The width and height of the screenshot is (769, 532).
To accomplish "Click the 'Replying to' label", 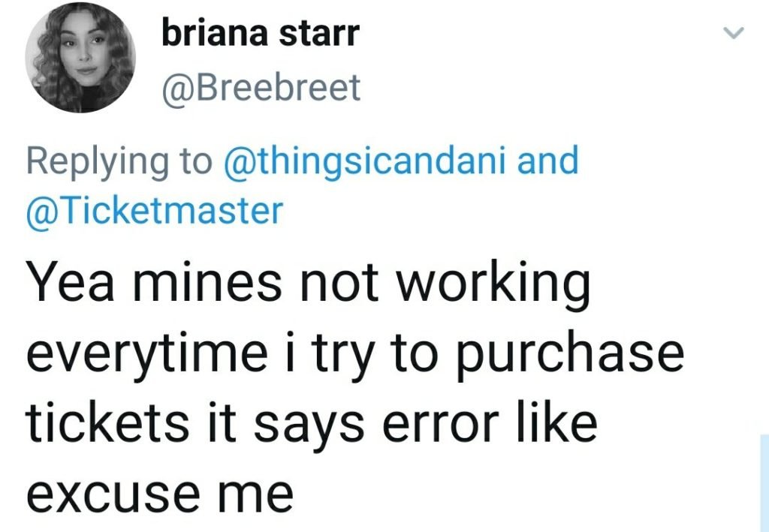I will tap(120, 161).
